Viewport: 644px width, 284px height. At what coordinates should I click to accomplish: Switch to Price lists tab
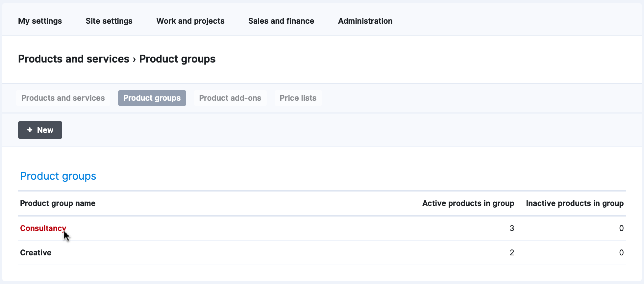click(x=298, y=98)
